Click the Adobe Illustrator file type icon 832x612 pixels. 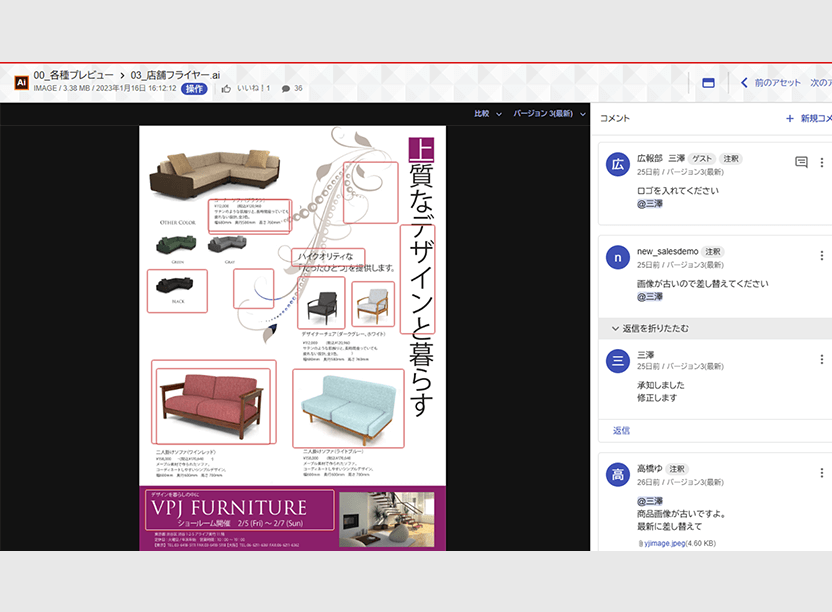21,82
